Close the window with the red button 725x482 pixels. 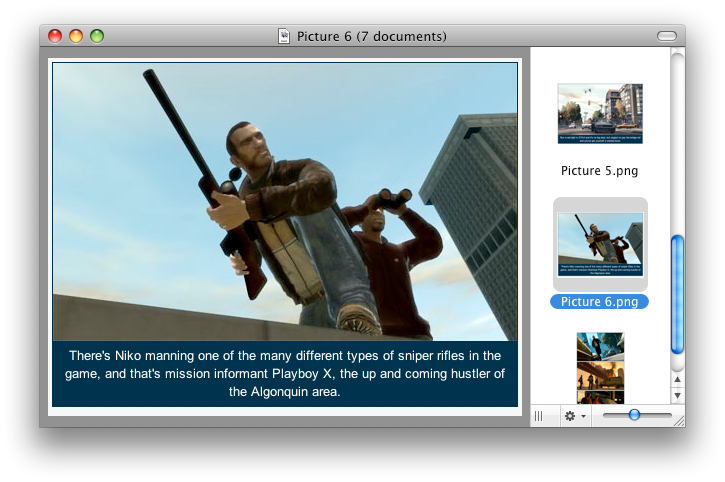click(55, 36)
